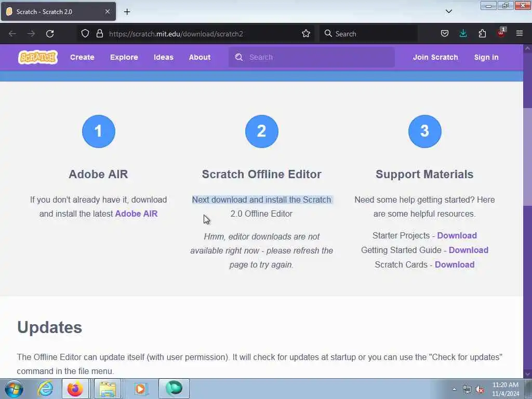The image size is (532, 399).
Task: Click the scrollbar up arrow
Action: tap(527, 48)
